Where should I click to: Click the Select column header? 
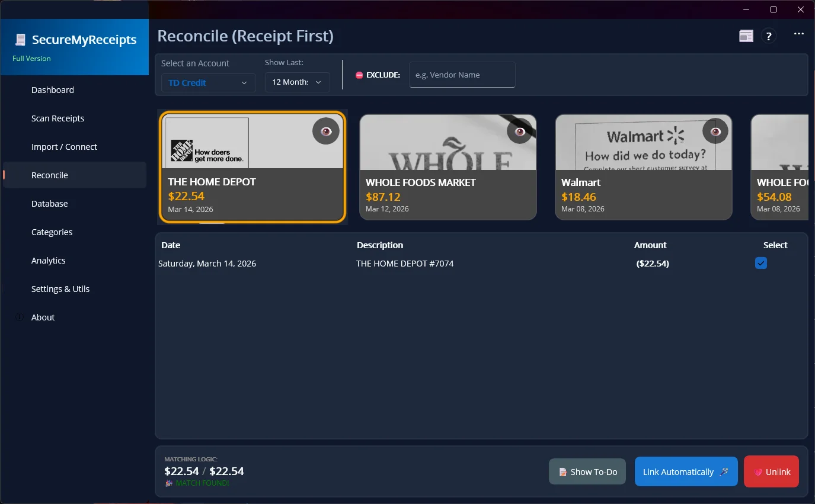(775, 245)
